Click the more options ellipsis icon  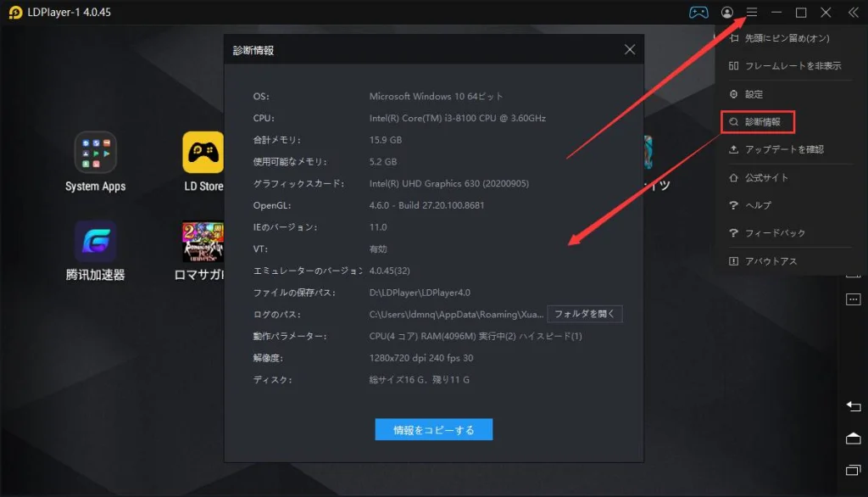pyautogui.click(x=853, y=299)
